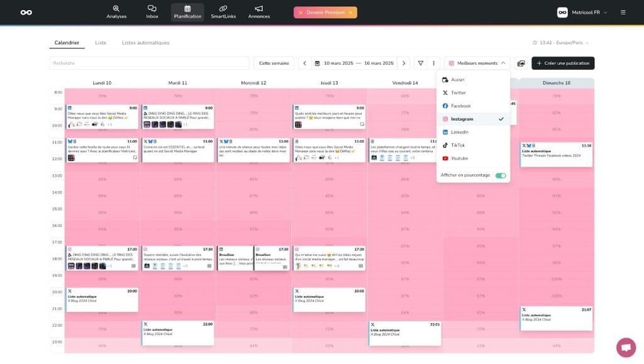Open the hamburger menu at top right
The height and width of the screenshot is (364, 644).
pos(623,12)
